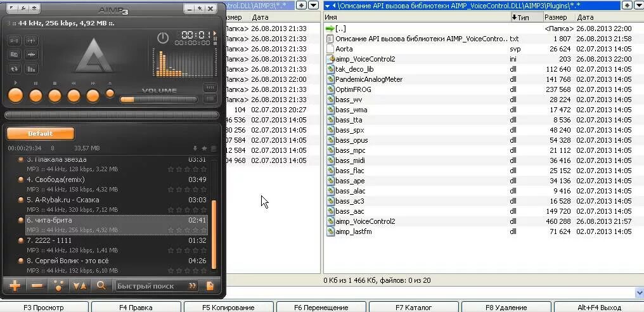Add files with the plus button
Viewport: 644px width, 312px height.
pyautogui.click(x=15, y=286)
